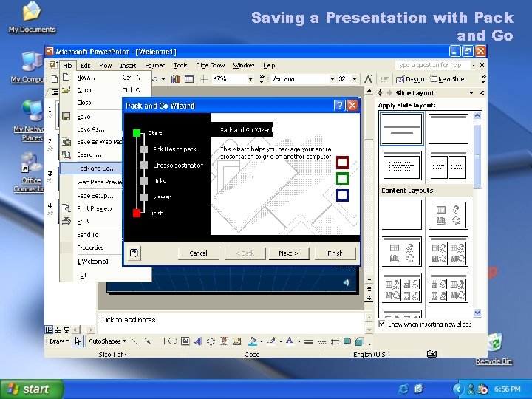Image resolution: width=532 pixels, height=399 pixels.
Task: Select the Blank content layout thumbnail
Action: coord(401,214)
